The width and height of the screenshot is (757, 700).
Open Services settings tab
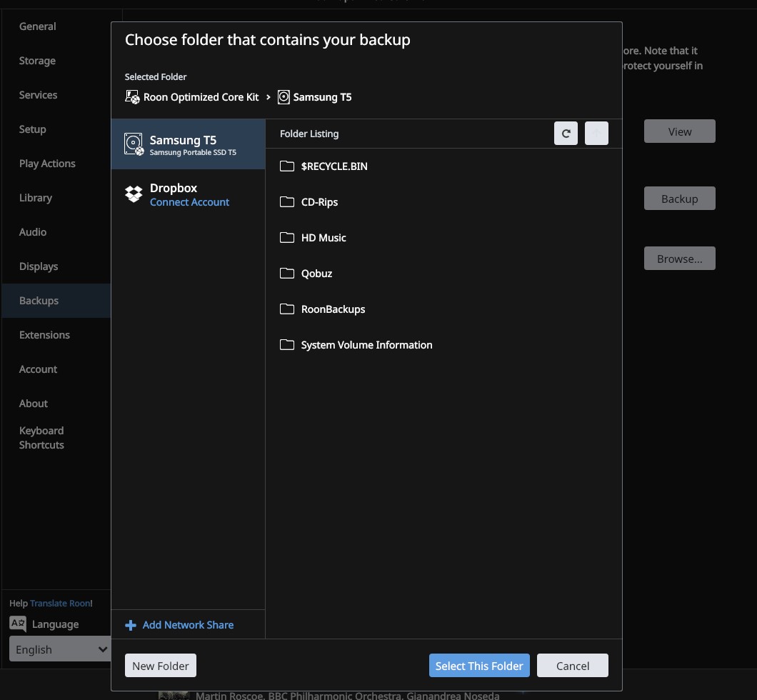click(38, 95)
